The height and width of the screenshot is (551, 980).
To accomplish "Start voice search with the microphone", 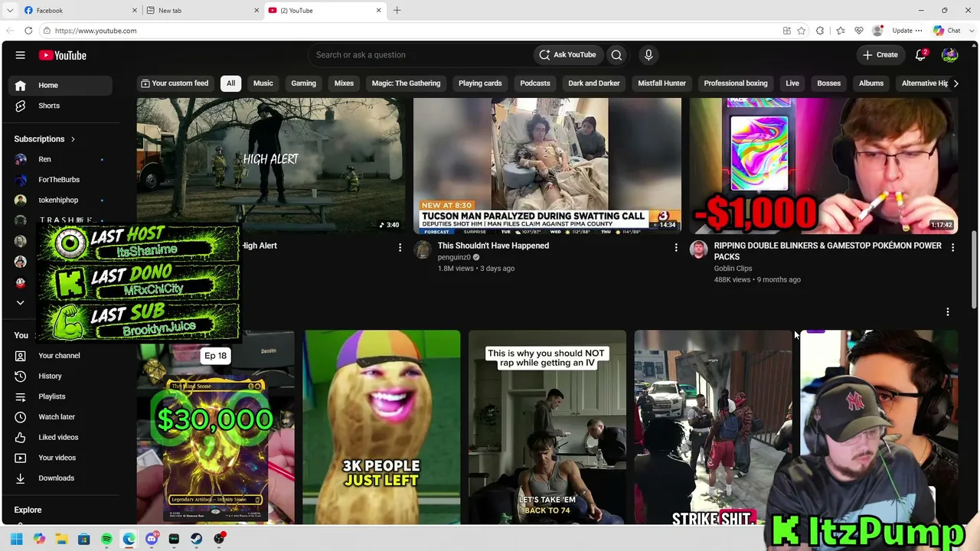I will click(x=648, y=55).
